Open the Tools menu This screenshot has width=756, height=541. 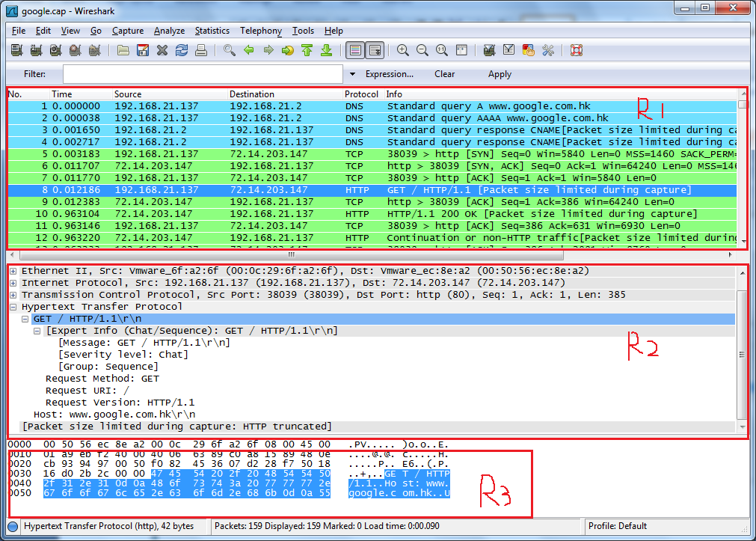303,31
